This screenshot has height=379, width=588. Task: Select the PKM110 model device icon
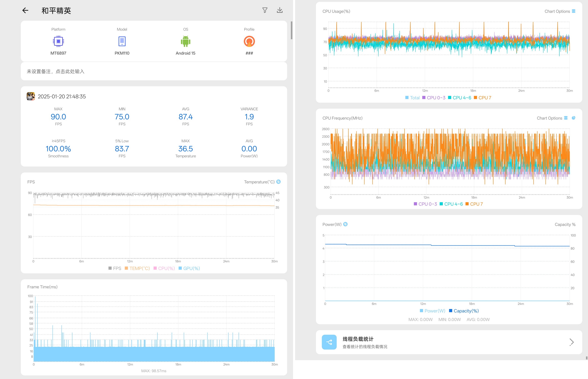(122, 41)
